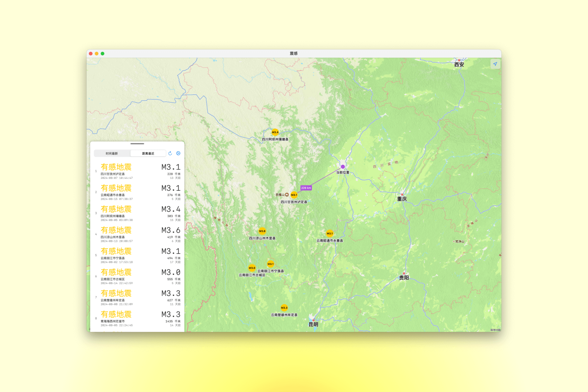
Task: Click the panel's top grab handle
Action: (x=137, y=144)
